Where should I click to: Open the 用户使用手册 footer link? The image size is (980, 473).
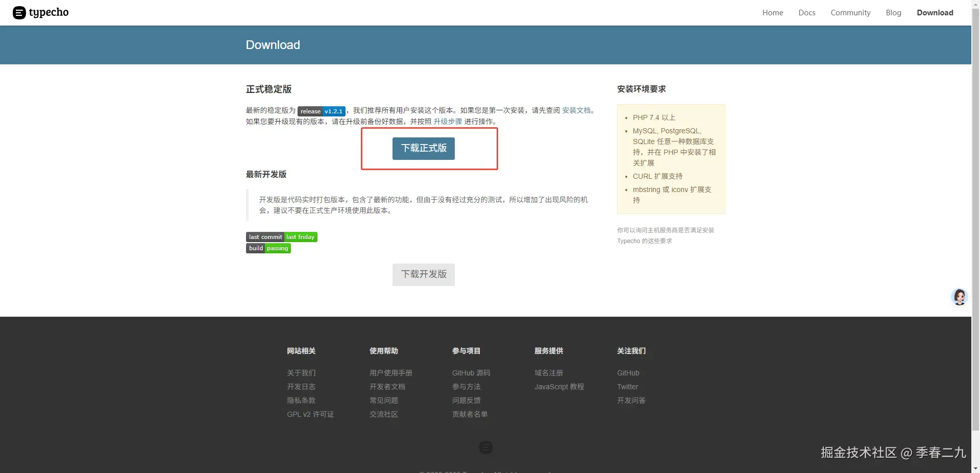(391, 373)
